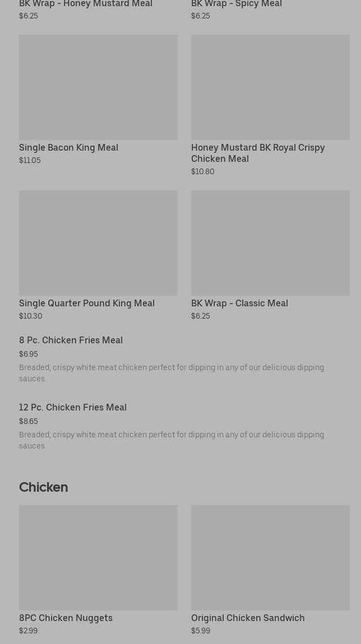Viewport: 361px width, 644px height.
Task: Click the Single Bacon King Meal title
Action: tap(68, 148)
